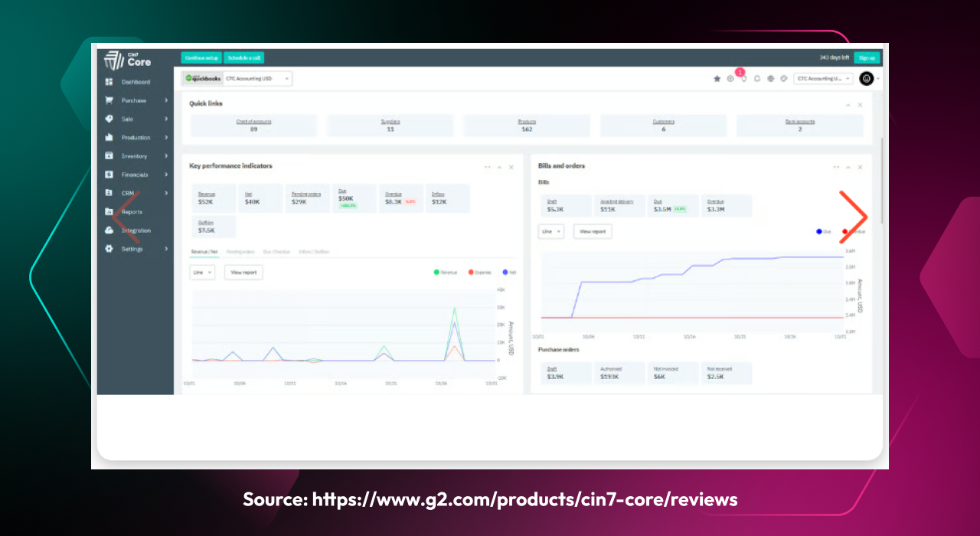The height and width of the screenshot is (536, 980).
Task: Collapse the Key performance indicators panel
Action: pos(499,167)
